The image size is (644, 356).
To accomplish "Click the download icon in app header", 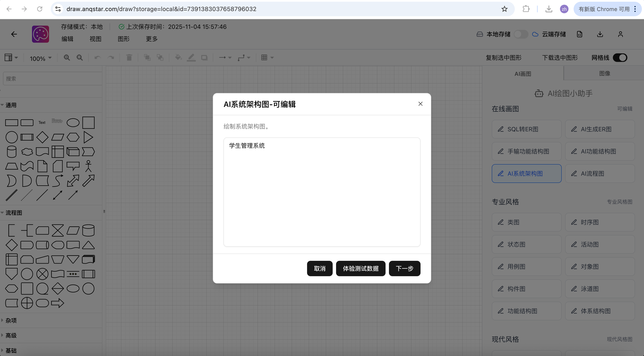I will [600, 34].
